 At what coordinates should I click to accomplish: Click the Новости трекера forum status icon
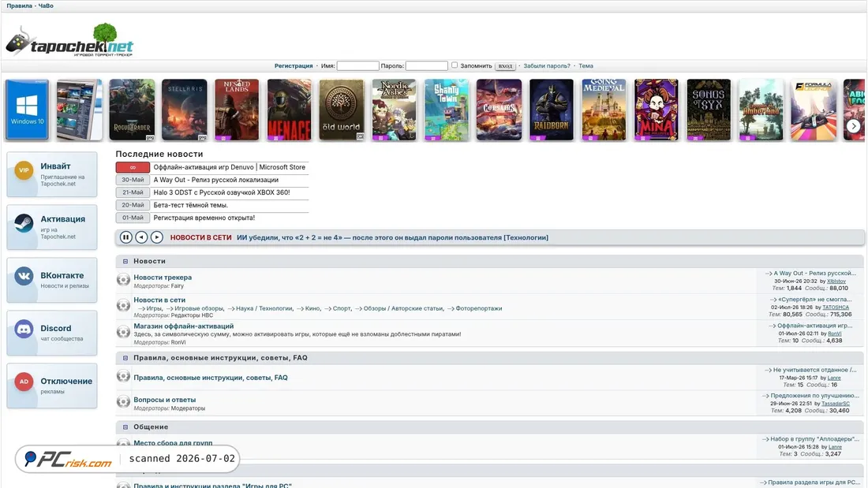tap(123, 280)
